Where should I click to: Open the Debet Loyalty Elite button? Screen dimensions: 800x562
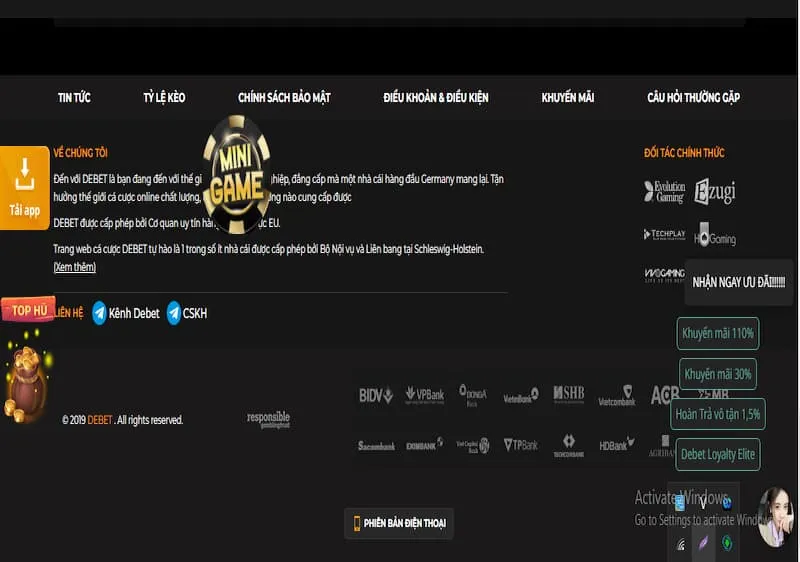(x=717, y=454)
